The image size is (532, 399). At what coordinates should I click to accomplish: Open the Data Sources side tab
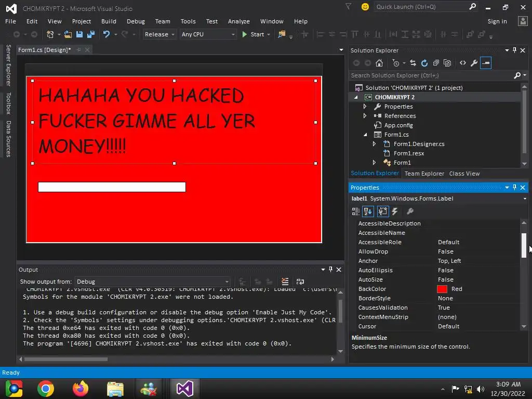[8, 139]
